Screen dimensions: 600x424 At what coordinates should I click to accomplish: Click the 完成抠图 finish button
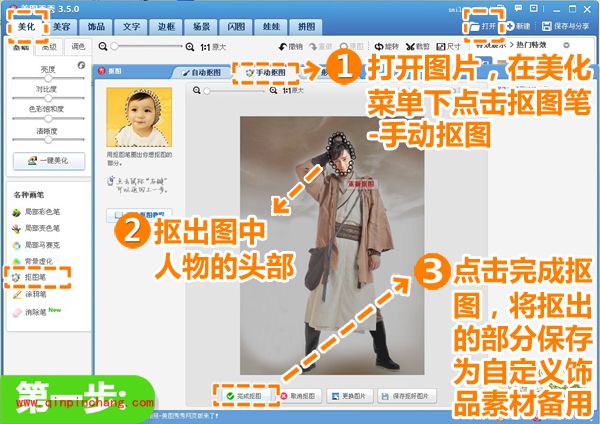(244, 396)
